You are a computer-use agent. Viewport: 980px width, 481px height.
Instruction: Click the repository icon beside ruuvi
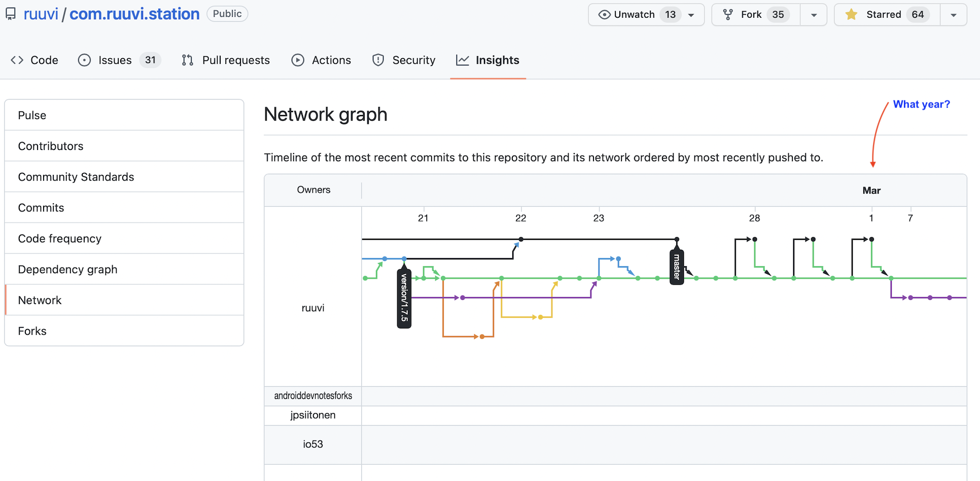pos(11,14)
